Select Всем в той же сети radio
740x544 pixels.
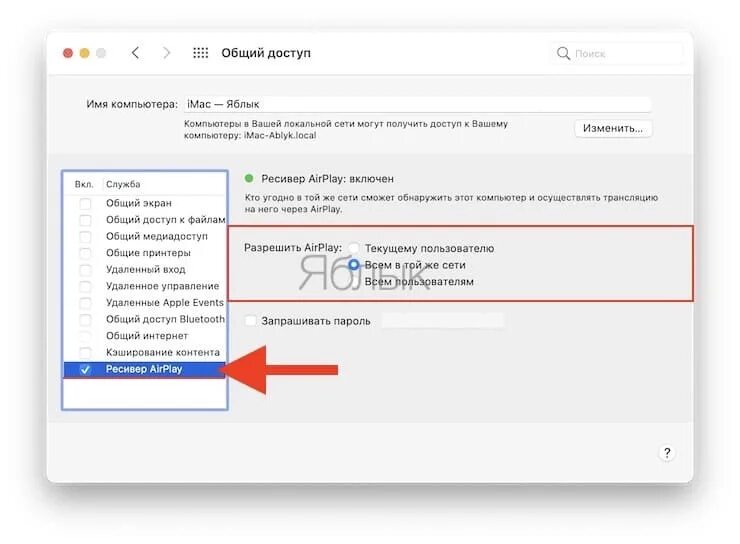(x=353, y=265)
